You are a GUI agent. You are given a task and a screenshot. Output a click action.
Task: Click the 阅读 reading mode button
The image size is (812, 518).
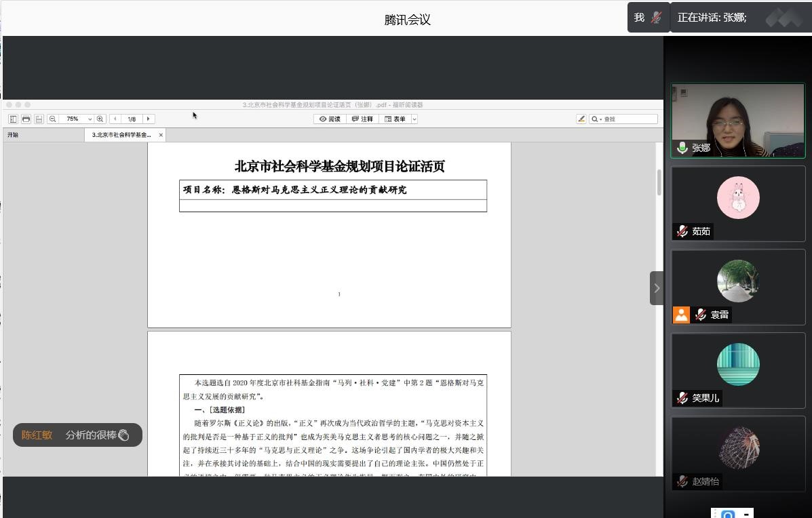click(x=330, y=119)
